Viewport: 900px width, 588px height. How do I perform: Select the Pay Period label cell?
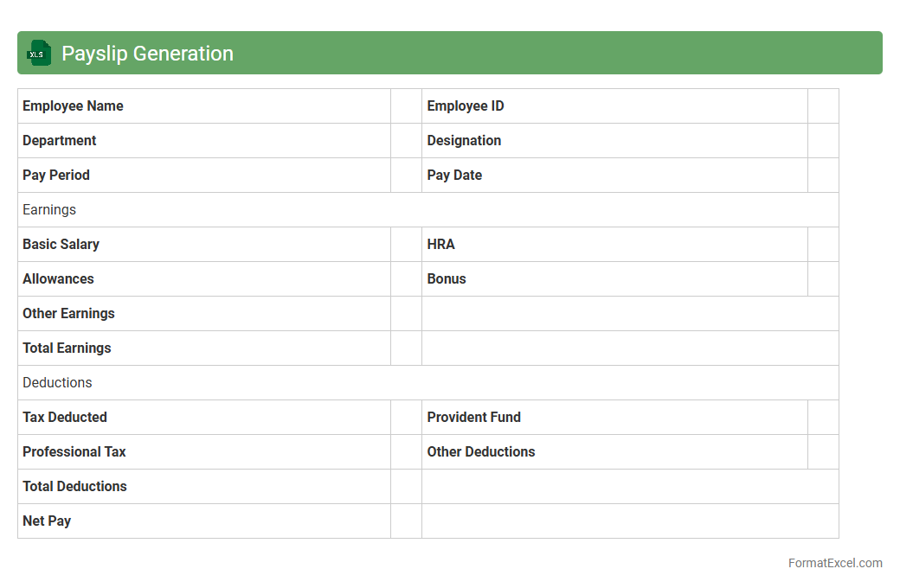coord(203,176)
